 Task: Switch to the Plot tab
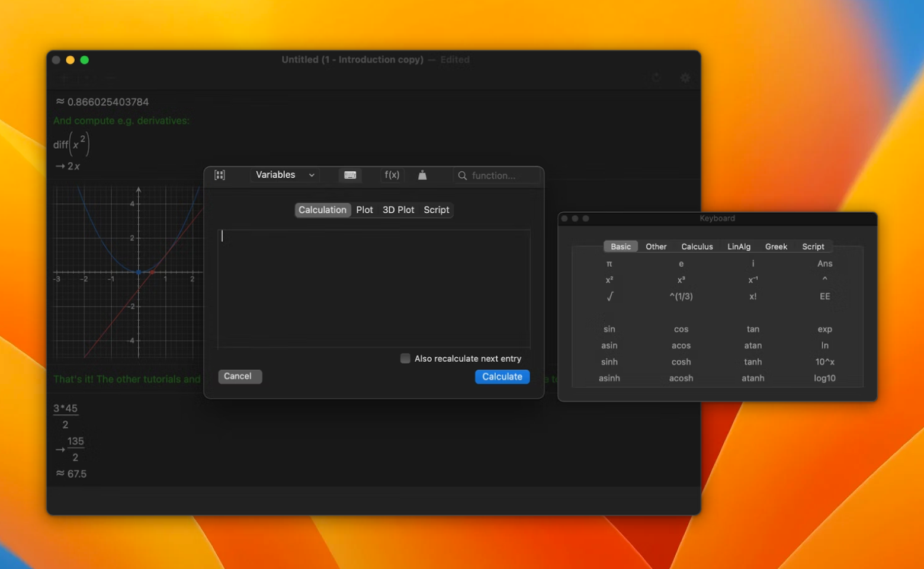[x=364, y=210]
